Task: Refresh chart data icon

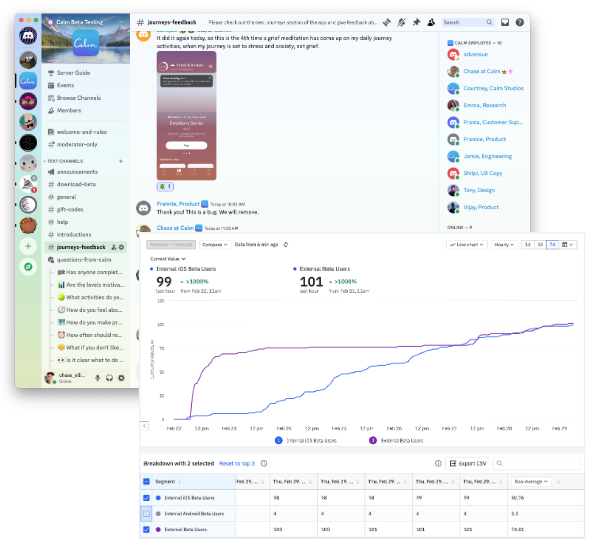Action: click(x=286, y=244)
